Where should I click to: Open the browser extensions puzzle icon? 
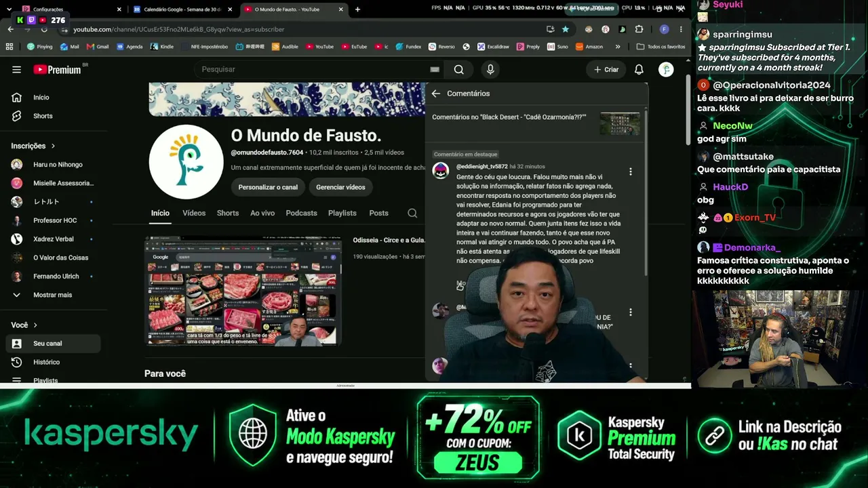coord(639,29)
